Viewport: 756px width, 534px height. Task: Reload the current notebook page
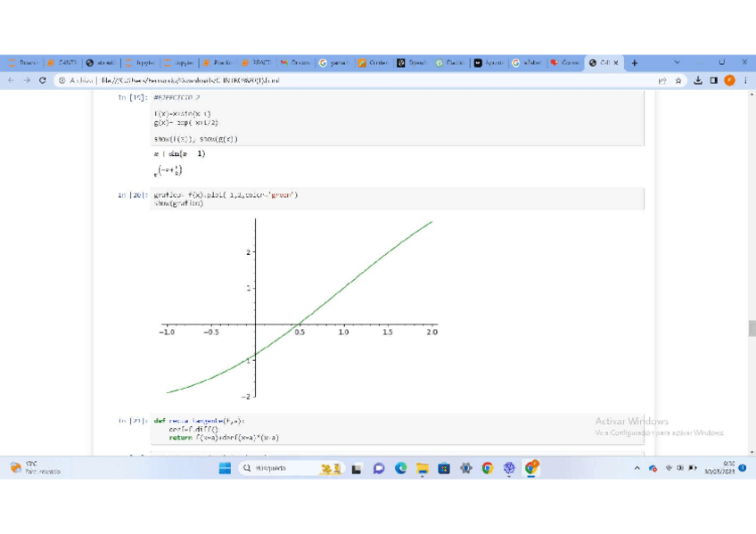[x=42, y=80]
